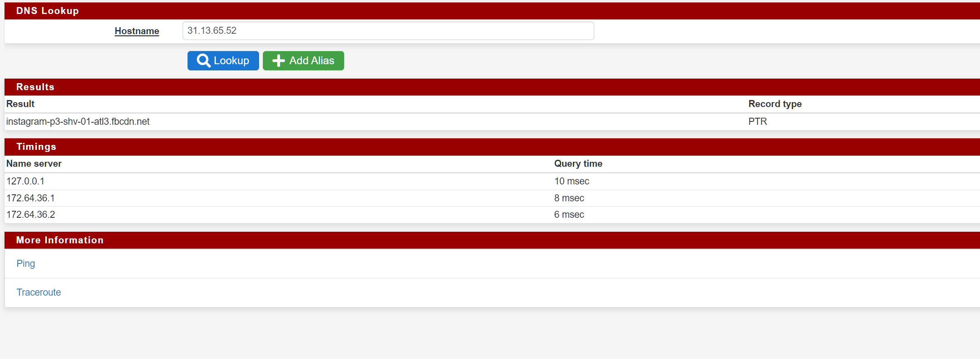Click the 8 msec query time
The image size is (980, 359).
coord(569,198)
